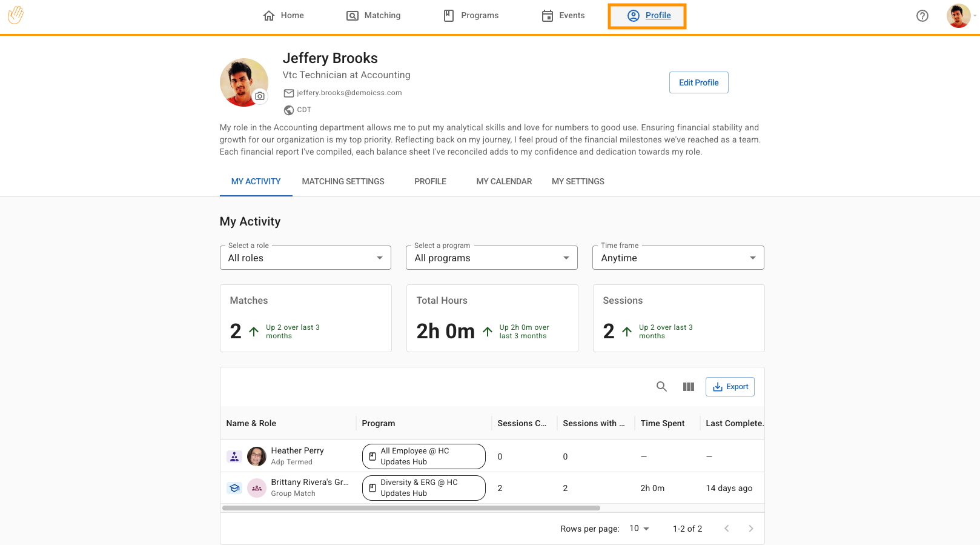Expand the Select a role dropdown
Image resolution: width=980 pixels, height=545 pixels.
pyautogui.click(x=305, y=258)
